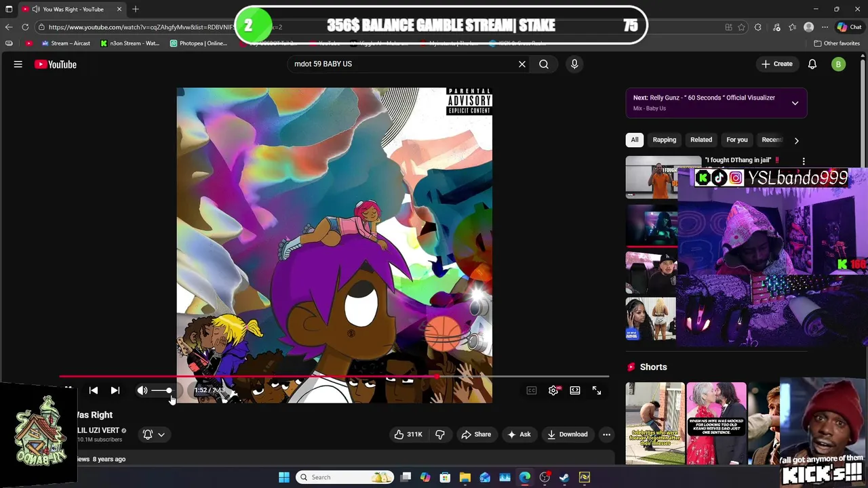Screen dimensions: 868x488
Task: Clear the search box with the X
Action: coord(522,64)
